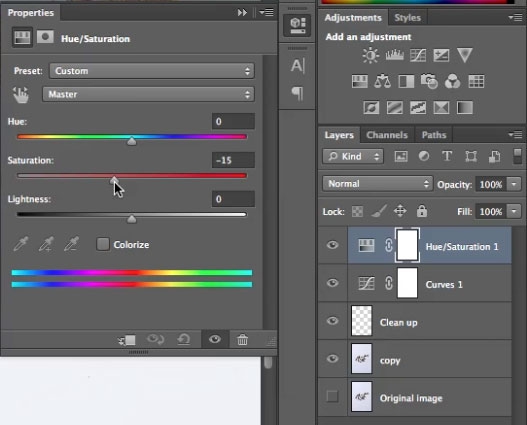This screenshot has width=527, height=425.
Task: Add a Gradient Map adjustment
Action: click(465, 108)
